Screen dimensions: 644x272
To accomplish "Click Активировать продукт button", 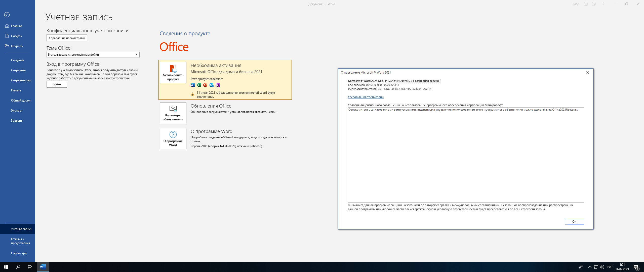I will [x=173, y=73].
